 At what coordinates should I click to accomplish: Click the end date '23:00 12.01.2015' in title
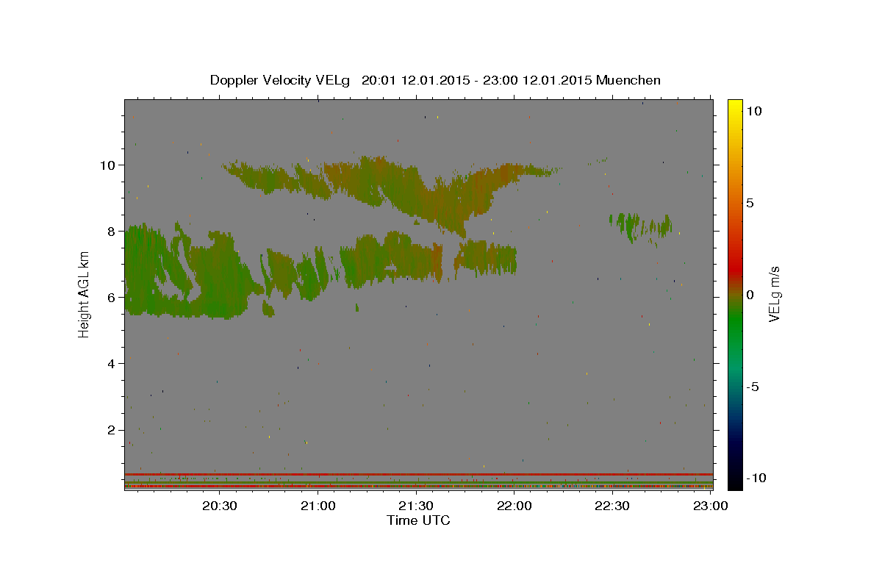pos(537,80)
